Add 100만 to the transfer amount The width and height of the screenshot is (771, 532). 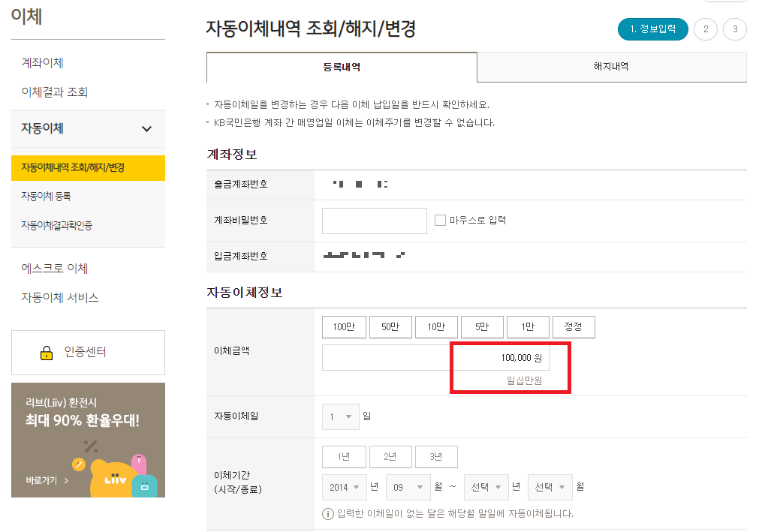pos(344,327)
